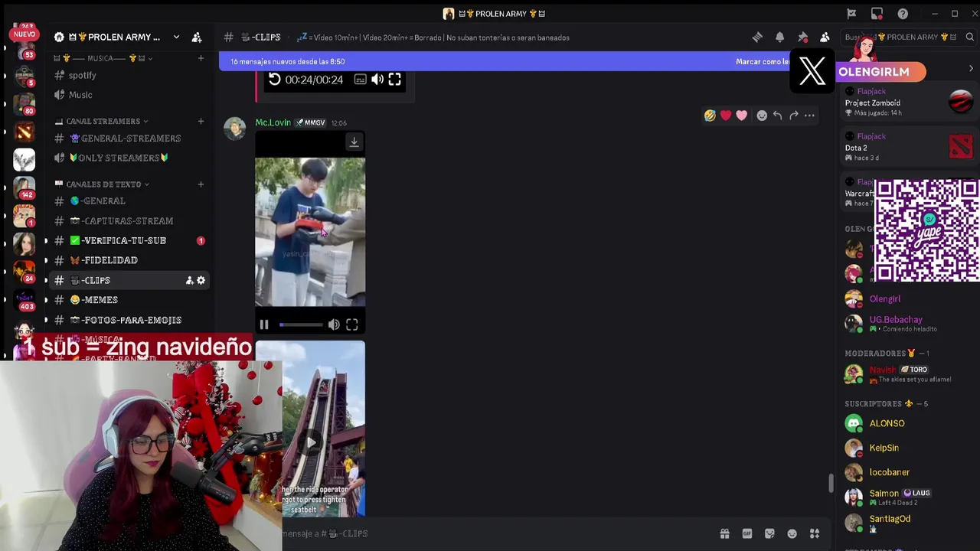The height and width of the screenshot is (551, 980).
Task: Focus the server search box
Action: 908,37
